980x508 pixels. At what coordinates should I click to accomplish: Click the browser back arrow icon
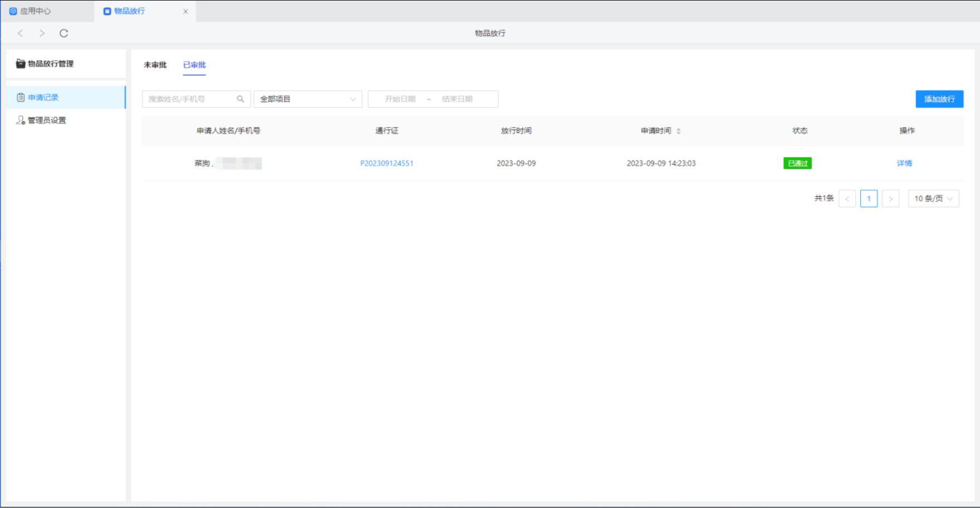21,33
